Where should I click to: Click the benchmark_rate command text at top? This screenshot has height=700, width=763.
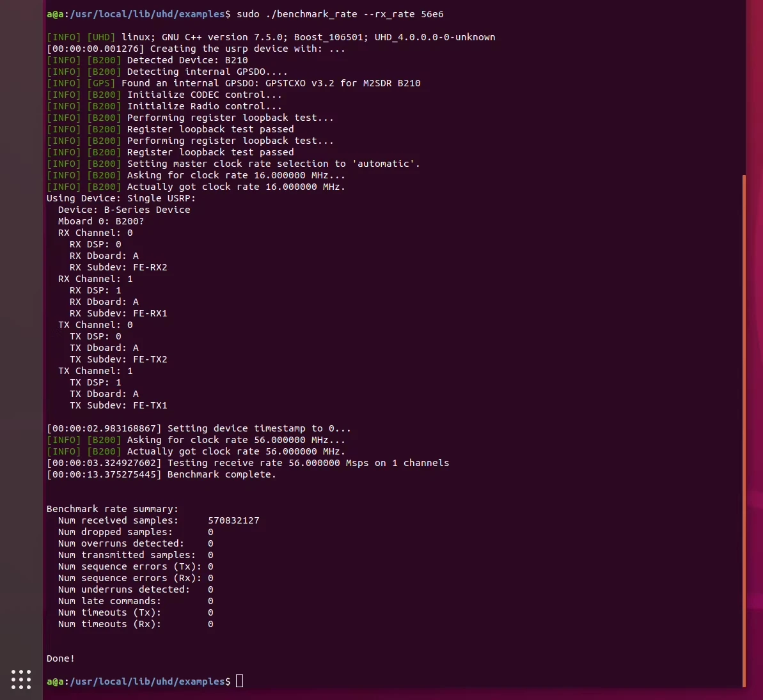pos(340,14)
